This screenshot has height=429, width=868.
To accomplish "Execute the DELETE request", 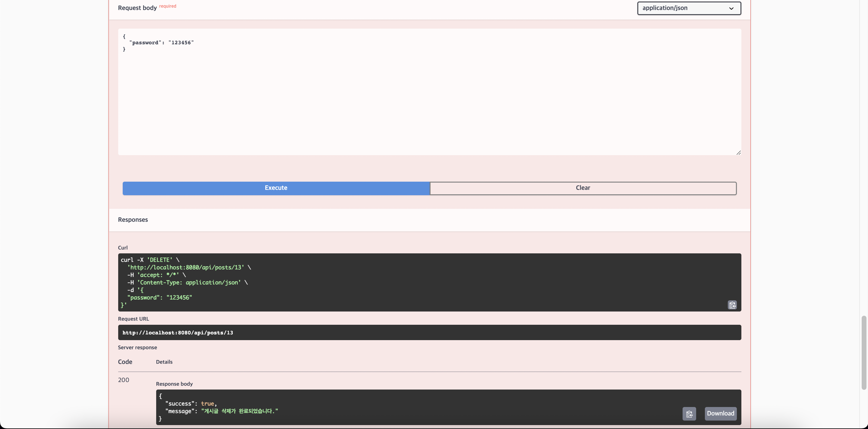I will 276,188.
